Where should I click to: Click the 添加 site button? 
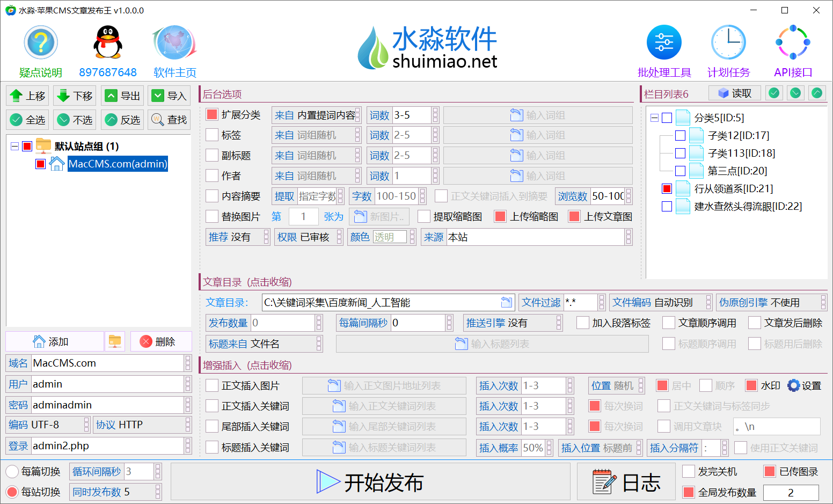(x=55, y=341)
